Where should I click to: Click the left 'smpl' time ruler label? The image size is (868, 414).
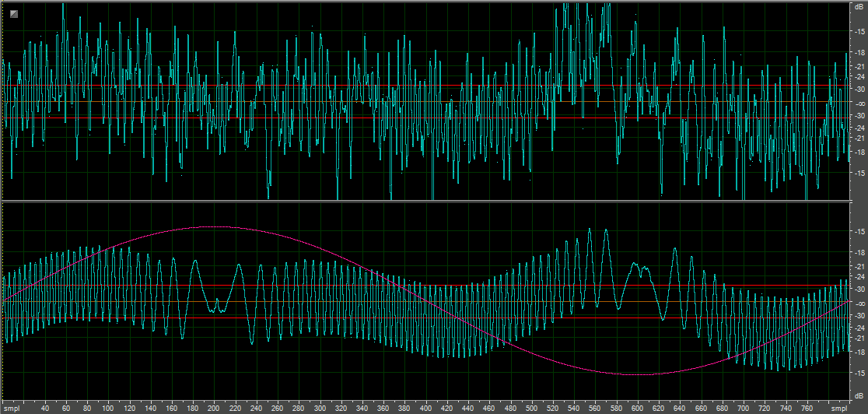11,409
